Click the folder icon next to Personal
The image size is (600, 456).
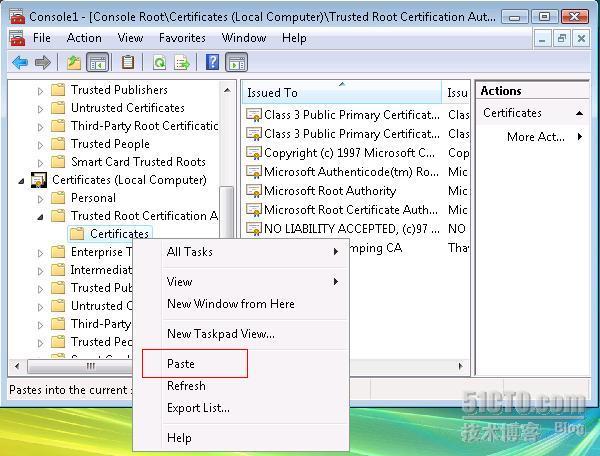point(58,198)
